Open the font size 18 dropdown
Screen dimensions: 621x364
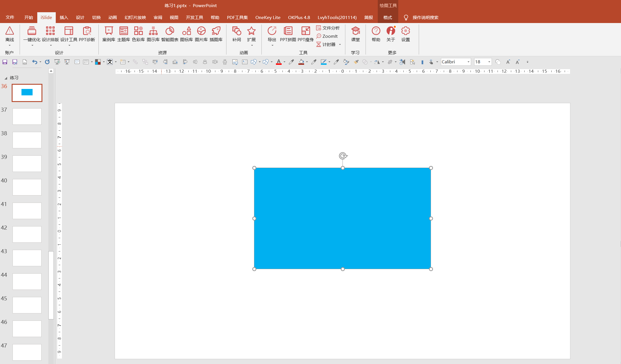point(489,62)
